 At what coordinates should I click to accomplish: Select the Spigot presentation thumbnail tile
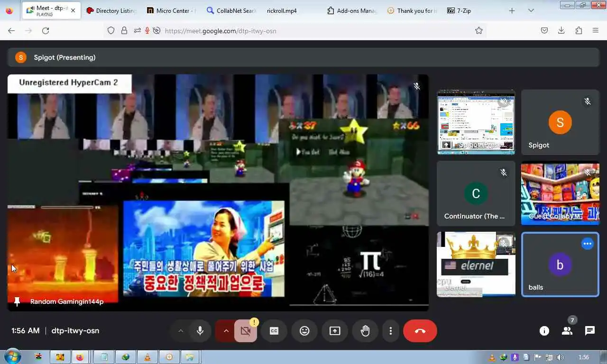coord(476,122)
